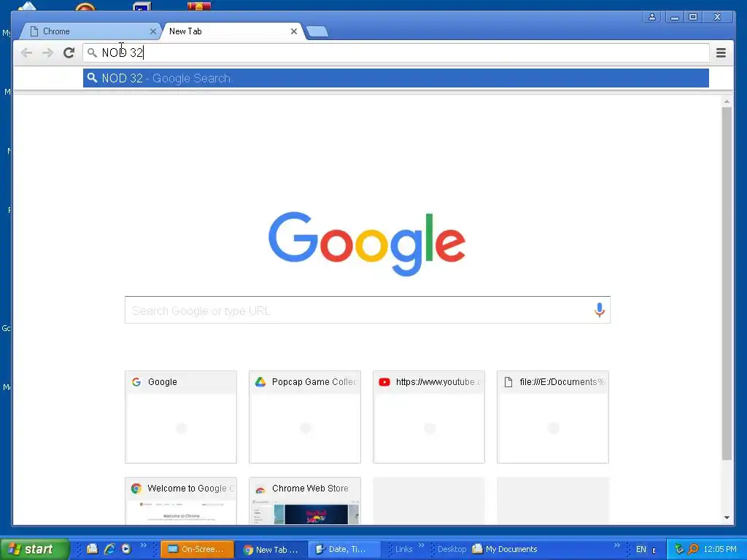Open the Windows start menu
Screen dimensions: 747x560
click(x=35, y=549)
